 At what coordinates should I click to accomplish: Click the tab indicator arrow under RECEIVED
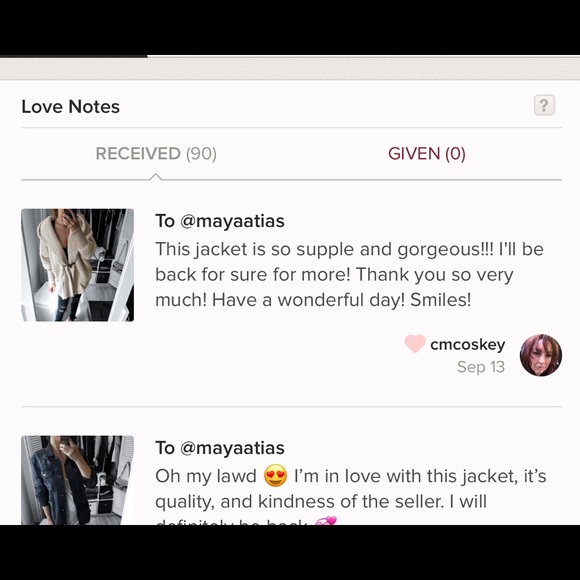click(156, 176)
